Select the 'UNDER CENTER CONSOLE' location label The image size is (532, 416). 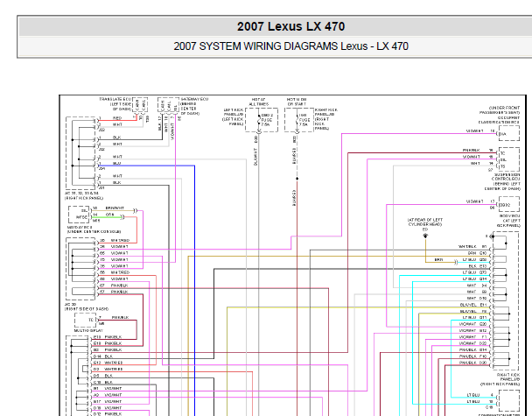(x=94, y=231)
